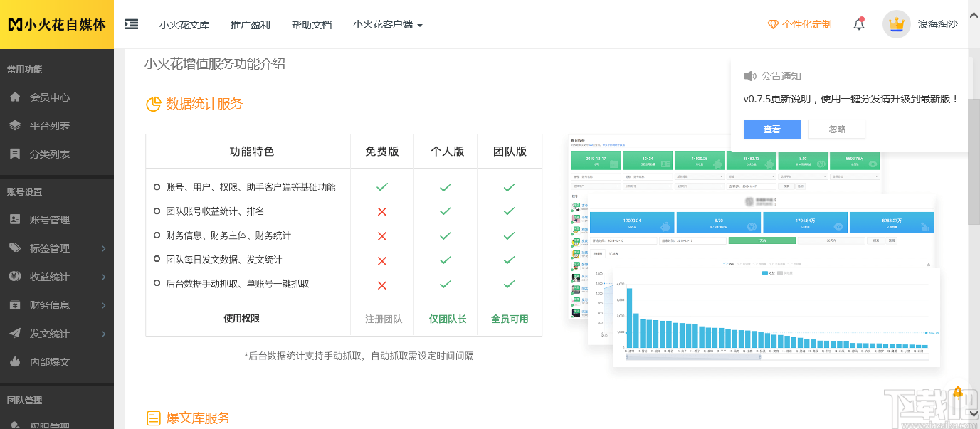980x429 pixels.
Task: Click the 发文统计 paper plane icon
Action: click(15, 334)
